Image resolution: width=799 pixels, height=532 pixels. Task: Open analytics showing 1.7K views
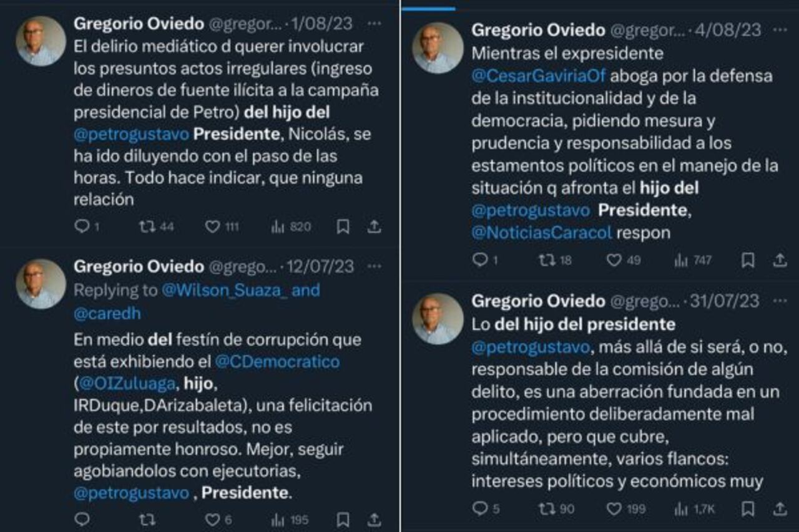click(x=680, y=508)
